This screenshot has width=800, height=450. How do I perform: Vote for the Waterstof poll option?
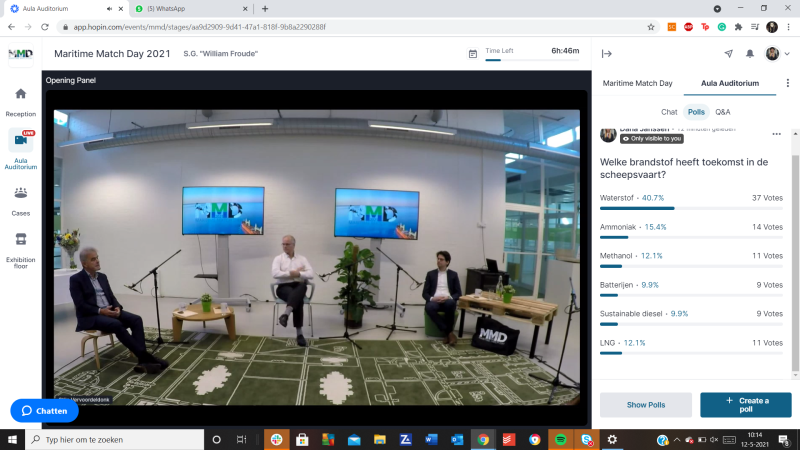pos(691,202)
